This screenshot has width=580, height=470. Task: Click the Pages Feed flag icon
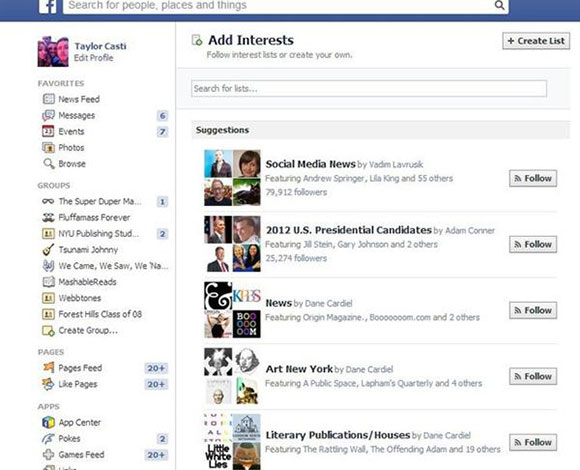pos(48,368)
